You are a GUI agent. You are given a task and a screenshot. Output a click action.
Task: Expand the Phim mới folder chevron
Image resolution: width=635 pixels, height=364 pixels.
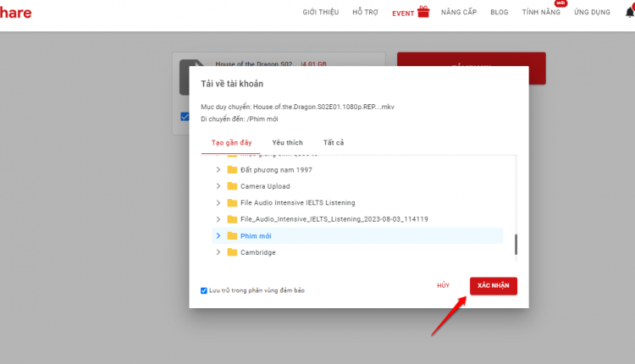coord(218,235)
